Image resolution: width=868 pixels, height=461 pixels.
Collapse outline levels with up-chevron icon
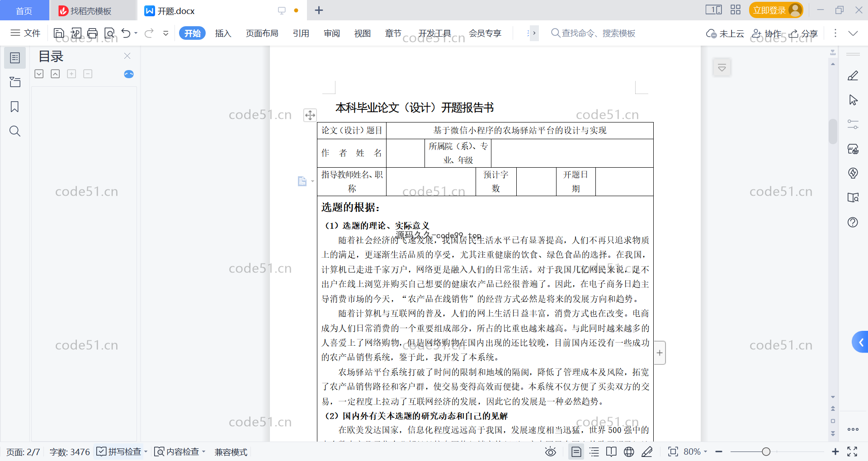click(55, 74)
